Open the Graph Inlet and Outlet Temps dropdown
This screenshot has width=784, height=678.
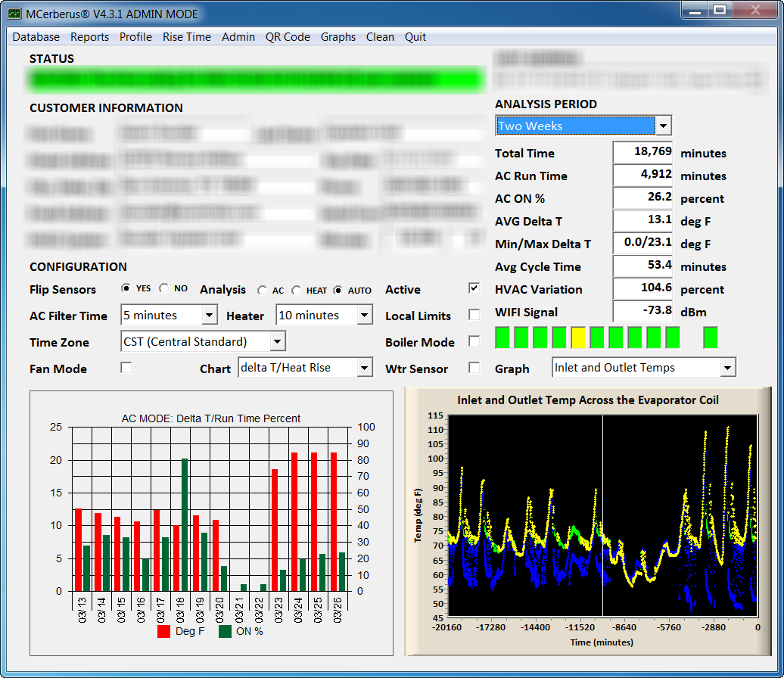click(727, 368)
